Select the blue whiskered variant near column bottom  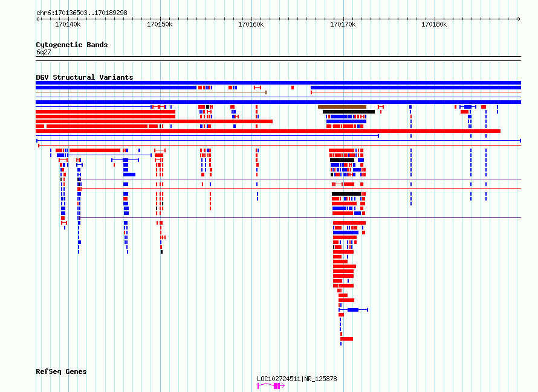354,310
